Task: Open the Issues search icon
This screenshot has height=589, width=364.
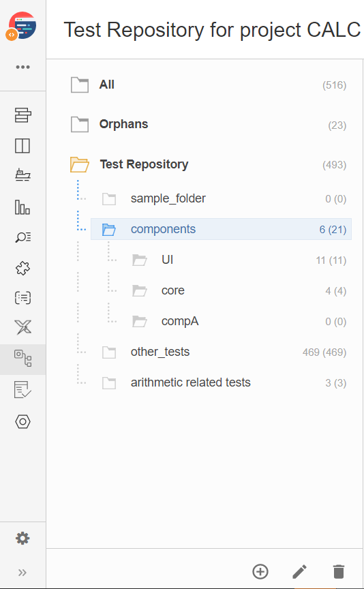Action: point(23,237)
